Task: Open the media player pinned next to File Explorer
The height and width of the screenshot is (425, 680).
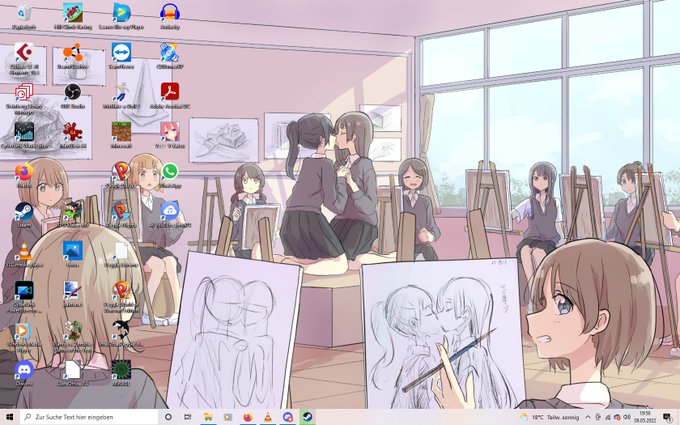Action: 228,417
